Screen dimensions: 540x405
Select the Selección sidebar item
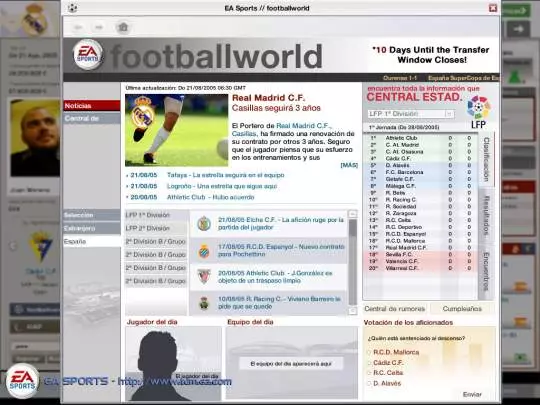(x=92, y=215)
